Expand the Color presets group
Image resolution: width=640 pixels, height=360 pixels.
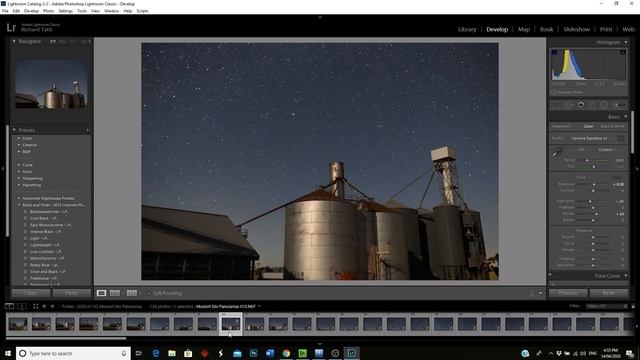[x=19, y=138]
